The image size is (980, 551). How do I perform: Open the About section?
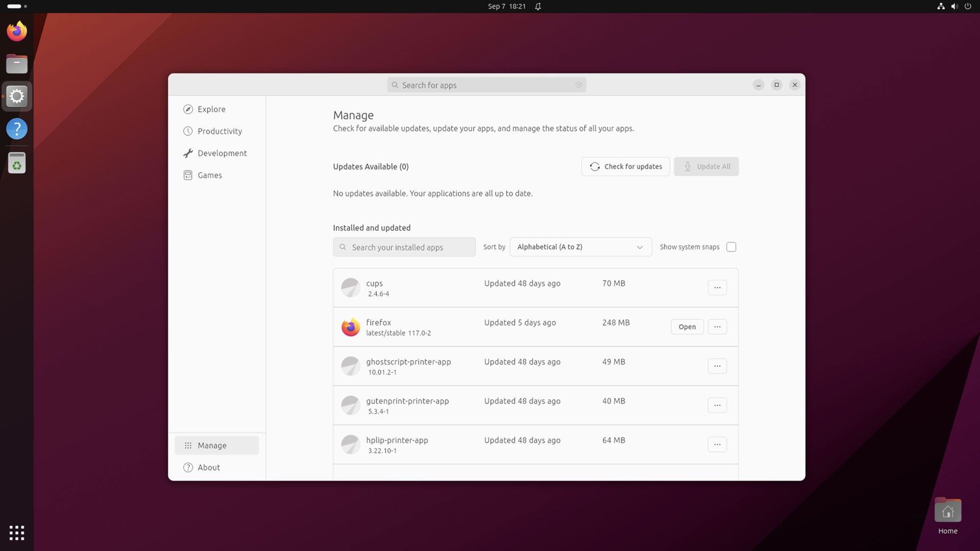pos(209,467)
